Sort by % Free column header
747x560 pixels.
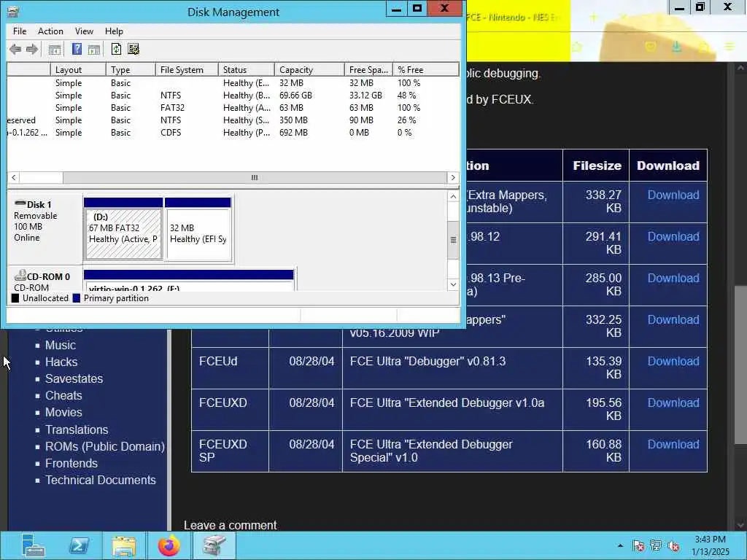pyautogui.click(x=425, y=69)
